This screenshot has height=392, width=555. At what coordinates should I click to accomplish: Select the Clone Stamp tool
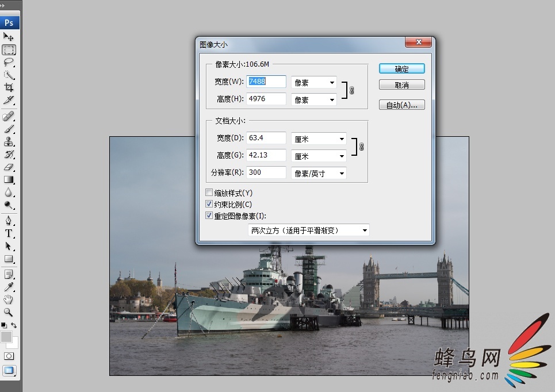9,142
